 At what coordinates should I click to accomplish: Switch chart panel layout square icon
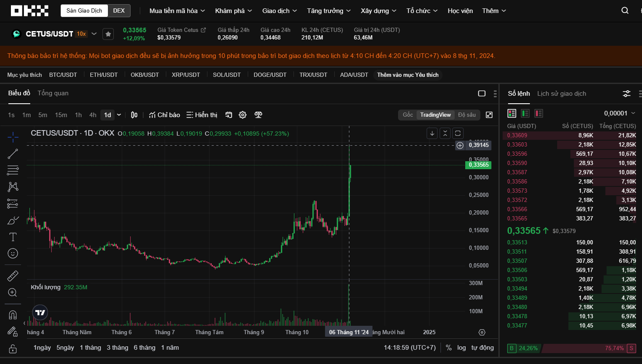(x=482, y=94)
